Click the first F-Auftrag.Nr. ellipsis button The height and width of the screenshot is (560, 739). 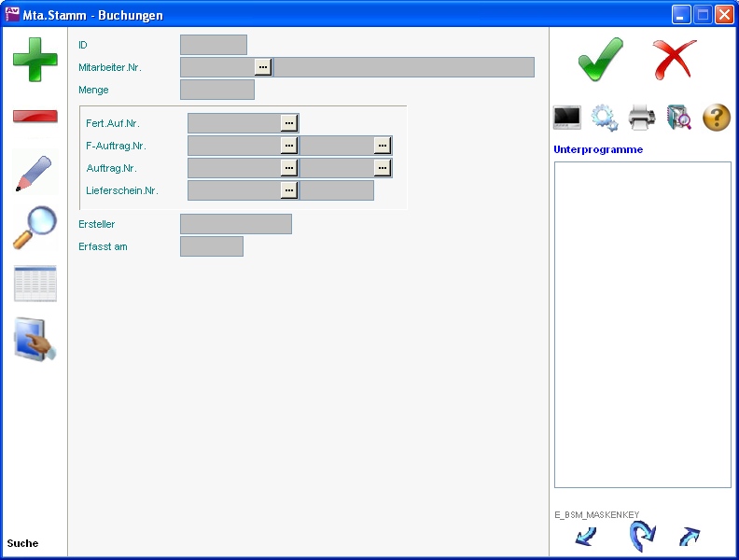[x=289, y=146]
